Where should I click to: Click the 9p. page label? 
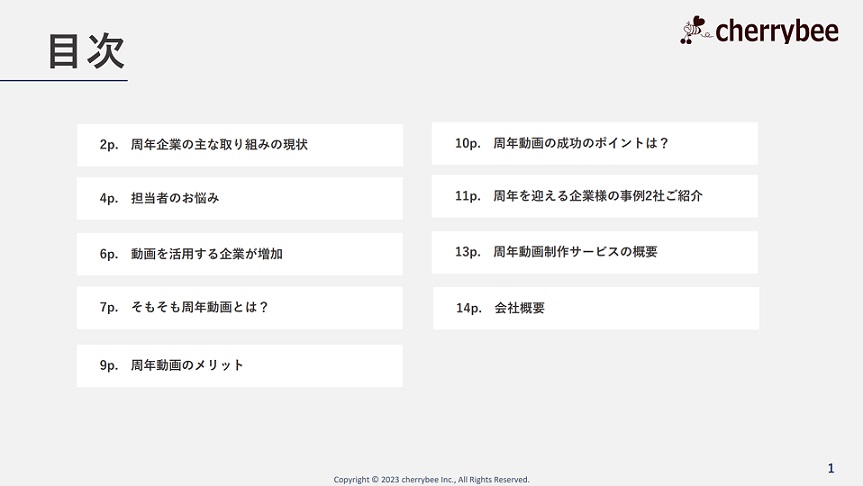(109, 365)
